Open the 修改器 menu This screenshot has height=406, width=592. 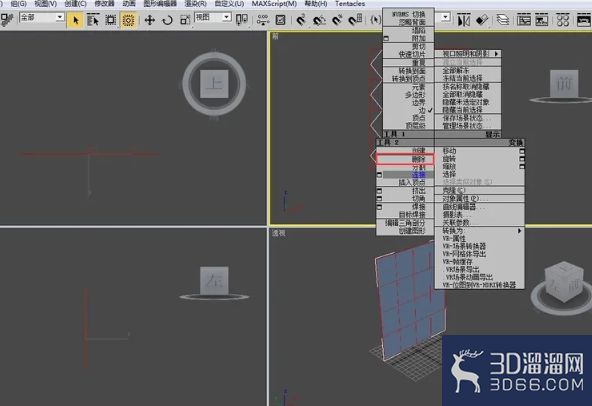[x=104, y=4]
